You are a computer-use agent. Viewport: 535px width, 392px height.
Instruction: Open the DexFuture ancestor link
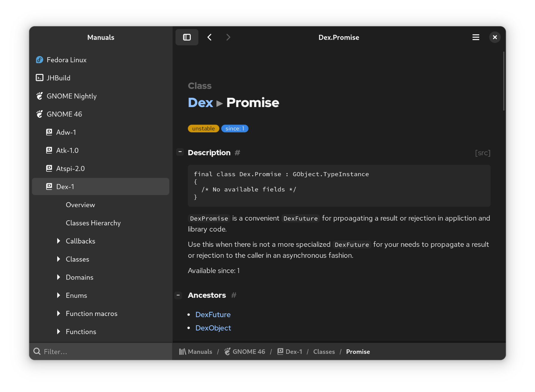[213, 314]
